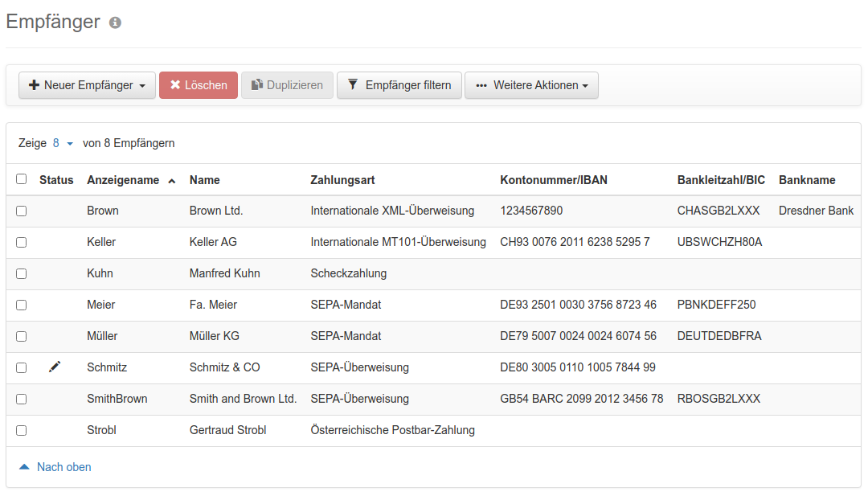Open the Brown Ltd. recipient name
The width and height of the screenshot is (868, 496).
(216, 211)
